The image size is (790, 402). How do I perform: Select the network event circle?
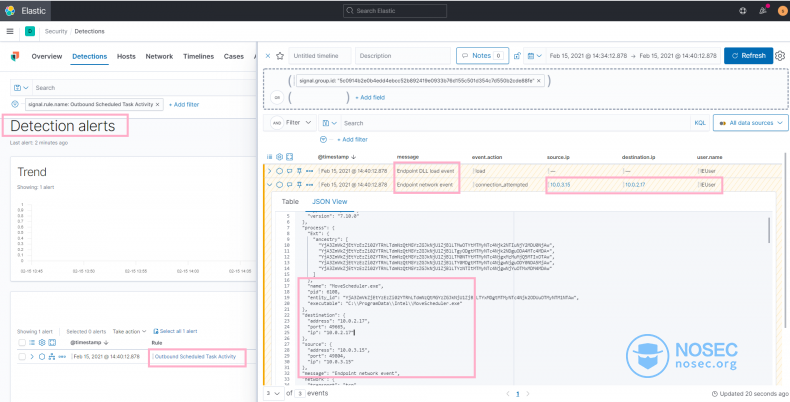[280, 185]
